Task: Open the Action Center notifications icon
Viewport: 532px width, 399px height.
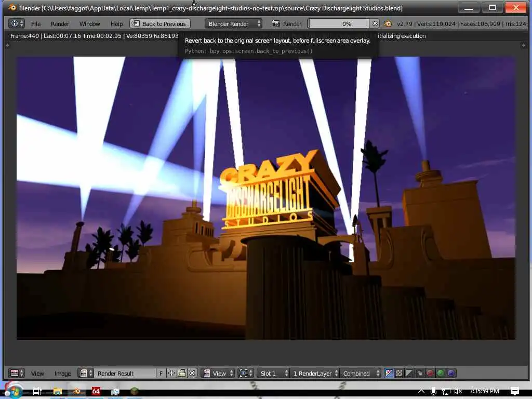Action: click(515, 391)
